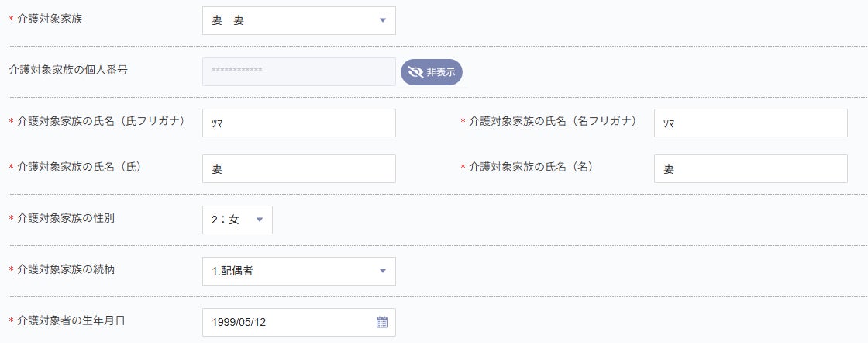868x343 pixels.
Task: Click the 介護対象家族の個人番号 label
Action: point(67,70)
